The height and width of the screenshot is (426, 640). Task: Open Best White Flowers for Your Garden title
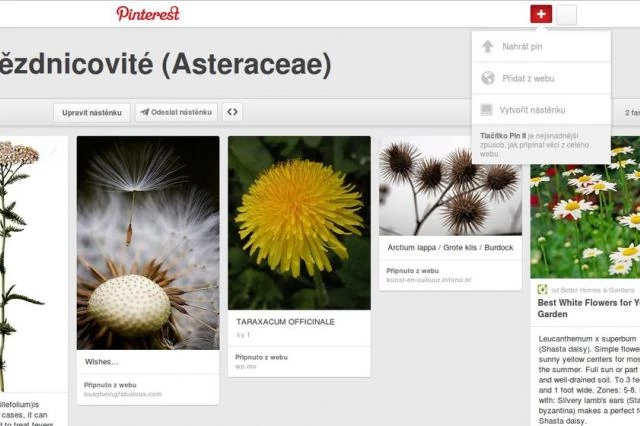coord(589,308)
